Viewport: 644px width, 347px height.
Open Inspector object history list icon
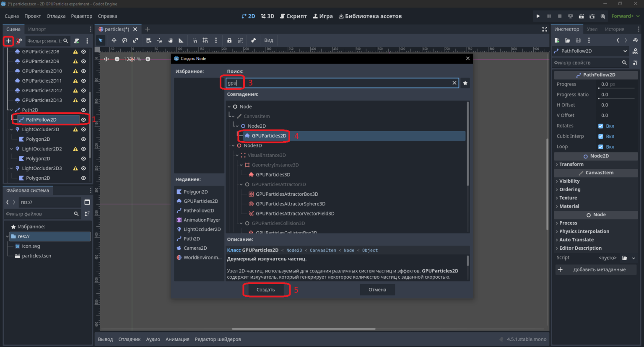(635, 40)
